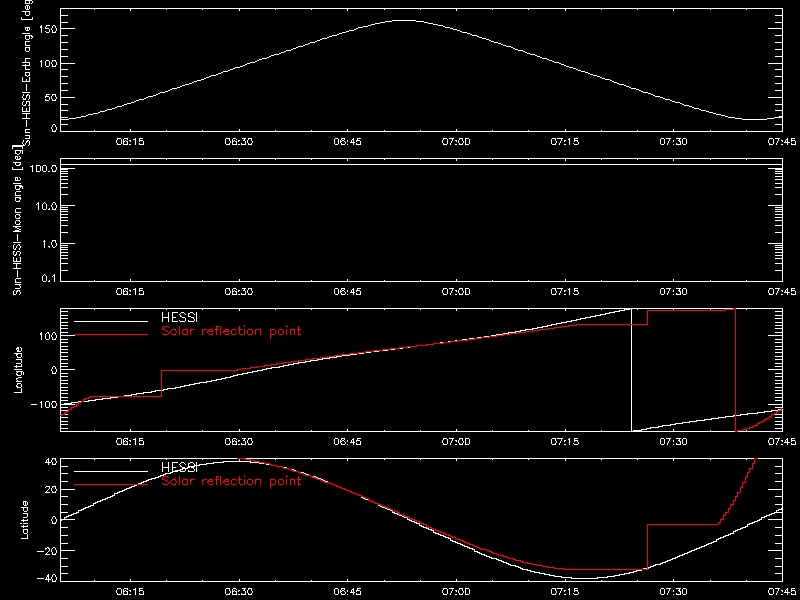Click white HESSI legend line in Longitude plot
The width and height of the screenshot is (800, 600).
[111, 321]
